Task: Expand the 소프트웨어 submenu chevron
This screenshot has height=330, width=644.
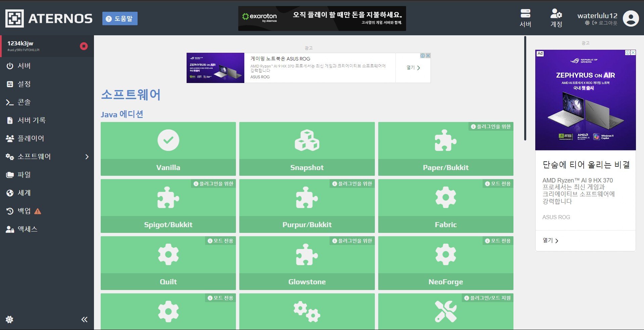Action: coord(87,157)
